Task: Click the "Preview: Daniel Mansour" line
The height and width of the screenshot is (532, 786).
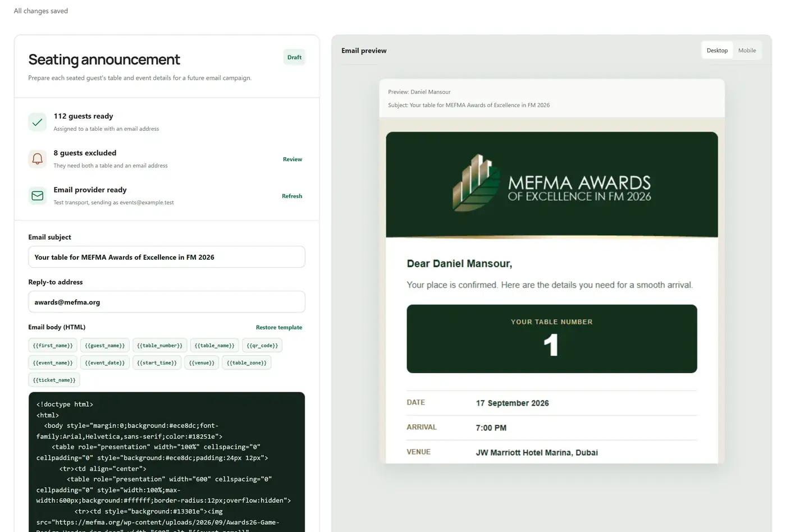Action: [419, 92]
